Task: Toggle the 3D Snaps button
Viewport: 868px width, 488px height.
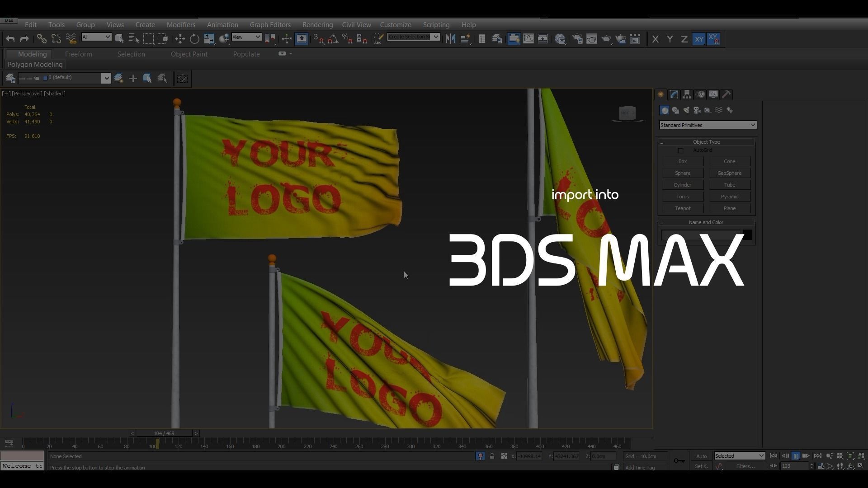Action: coord(318,39)
